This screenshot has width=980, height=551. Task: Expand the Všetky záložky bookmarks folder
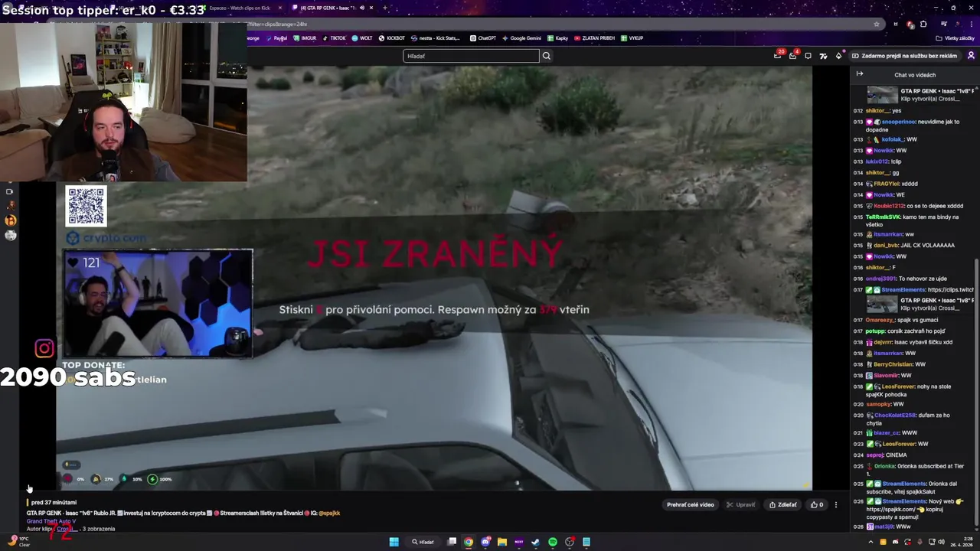point(955,38)
